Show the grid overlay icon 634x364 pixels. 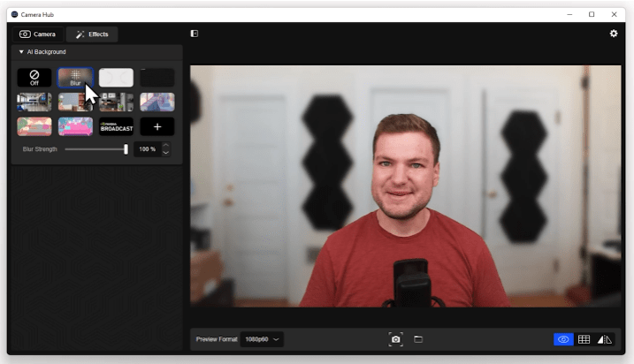[x=584, y=339]
